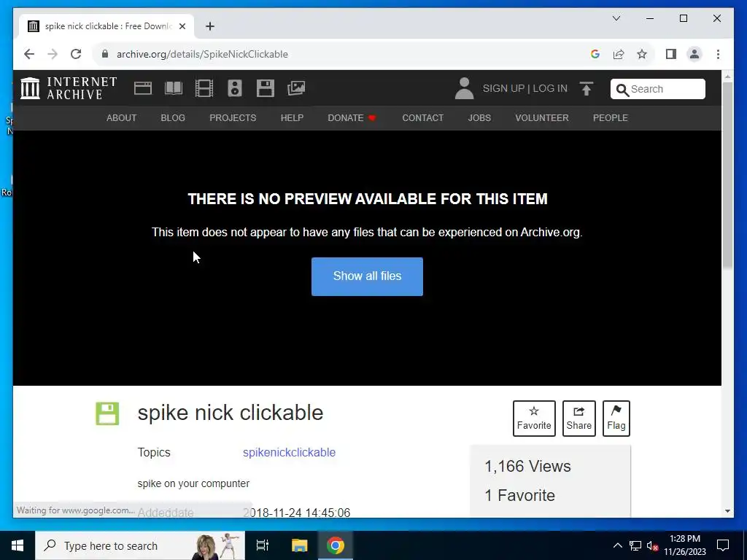Click the share page icon in address bar
This screenshot has width=747, height=560.
(619, 54)
